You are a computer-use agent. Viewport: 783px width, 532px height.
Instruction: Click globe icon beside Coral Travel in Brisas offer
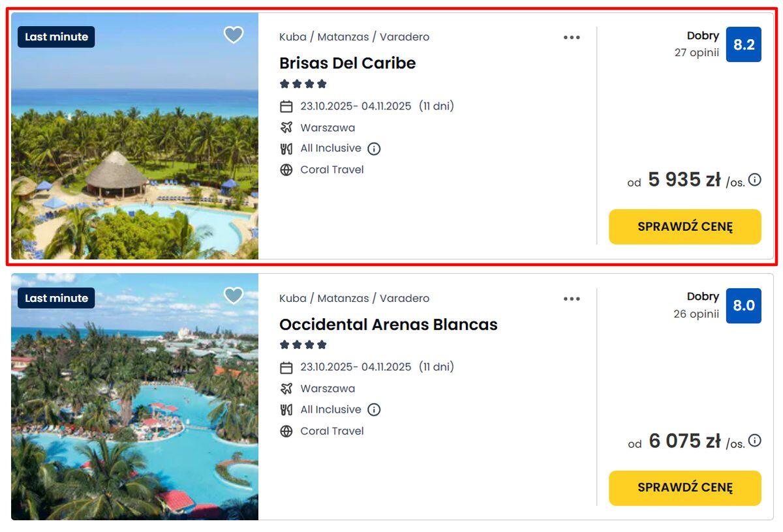[286, 170]
